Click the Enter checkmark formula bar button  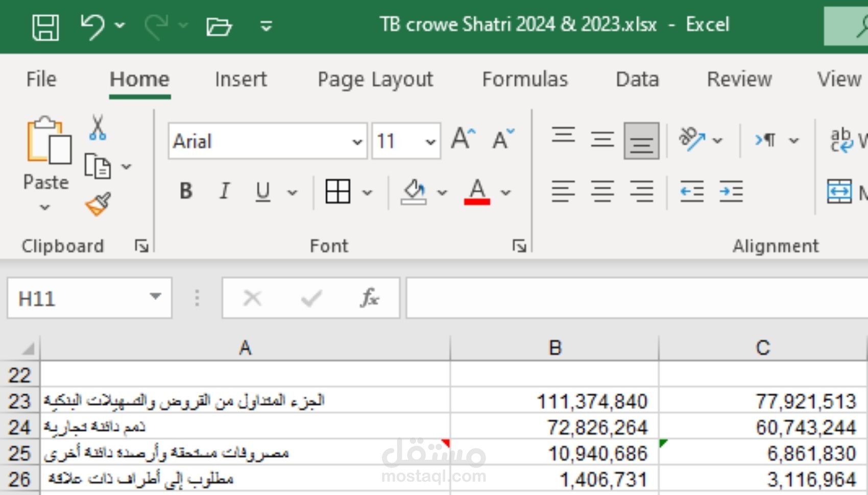311,299
